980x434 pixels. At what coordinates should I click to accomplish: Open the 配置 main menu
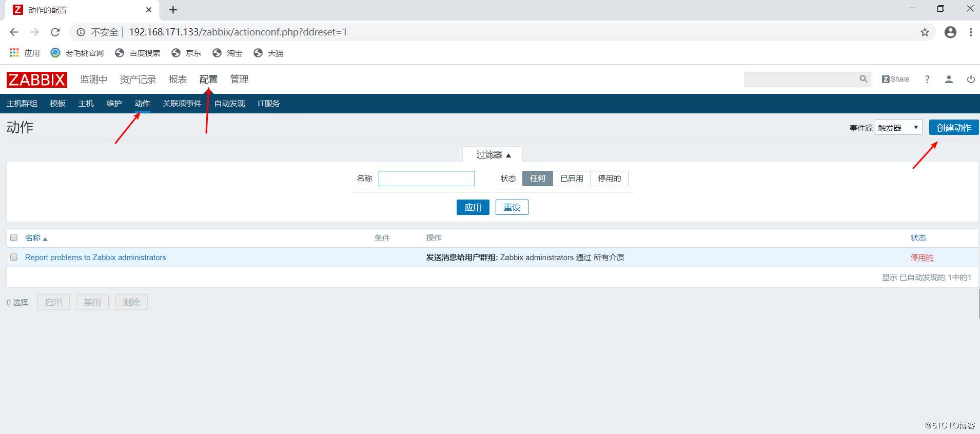[208, 80]
